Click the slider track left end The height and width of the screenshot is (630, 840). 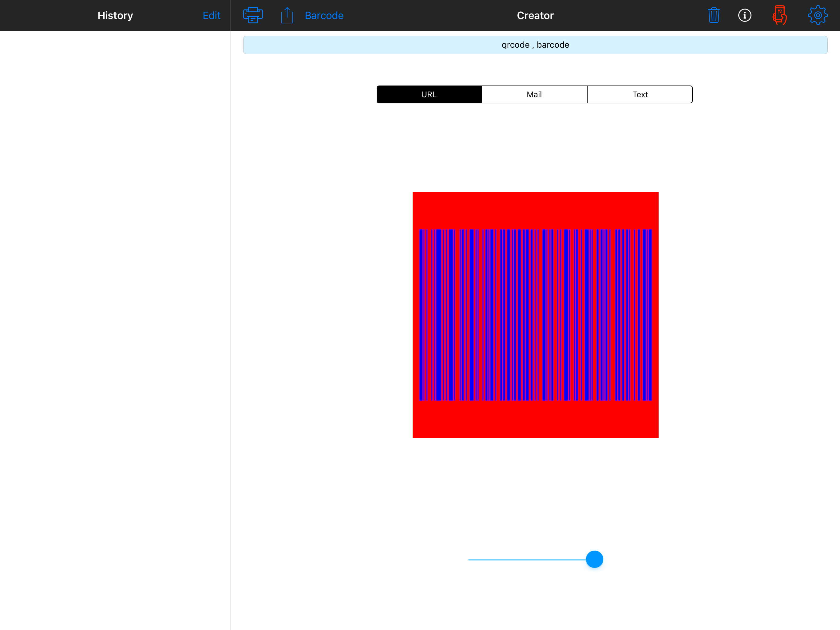472,560
